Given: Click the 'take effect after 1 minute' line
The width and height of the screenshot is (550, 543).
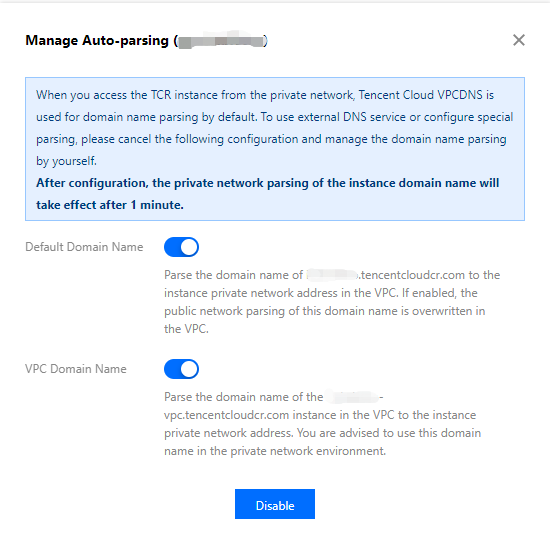Looking at the screenshot, I should (110, 205).
